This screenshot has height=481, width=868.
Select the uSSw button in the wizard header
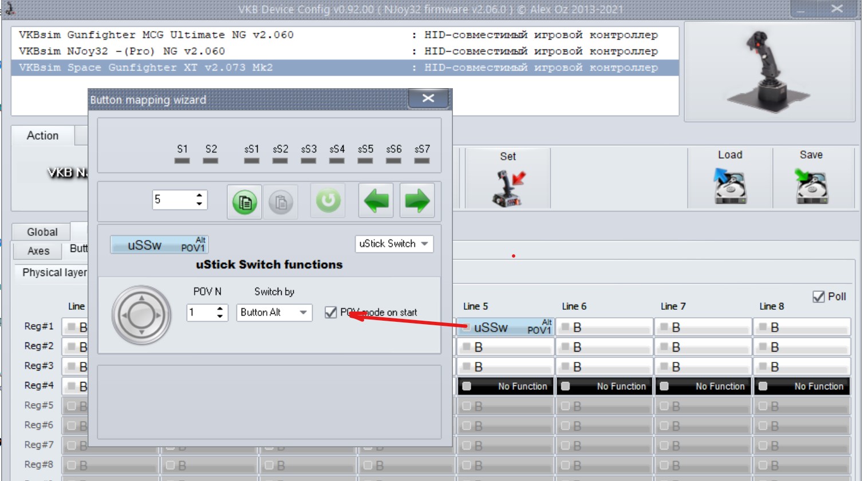(x=159, y=245)
